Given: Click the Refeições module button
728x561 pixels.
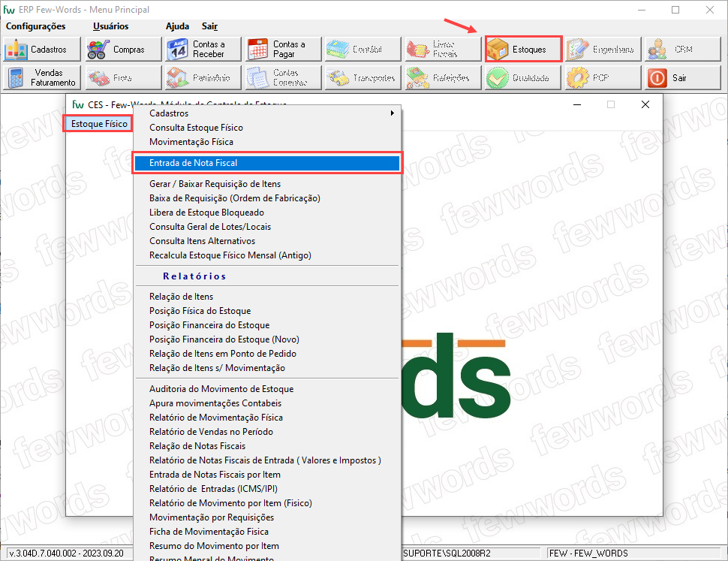Looking at the screenshot, I should (x=444, y=77).
